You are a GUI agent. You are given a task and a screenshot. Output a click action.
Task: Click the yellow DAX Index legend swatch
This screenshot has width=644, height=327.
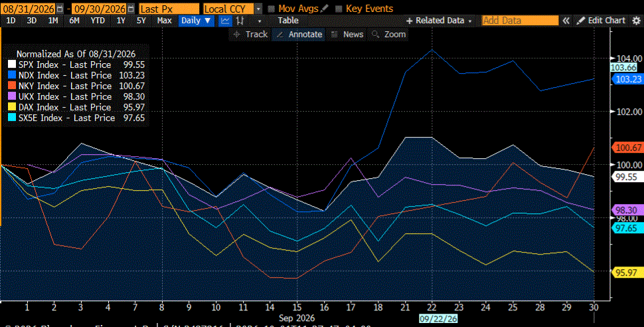(x=12, y=108)
